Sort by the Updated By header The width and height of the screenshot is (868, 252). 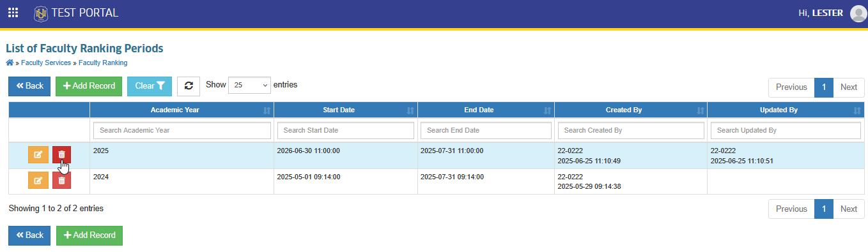pyautogui.click(x=786, y=110)
